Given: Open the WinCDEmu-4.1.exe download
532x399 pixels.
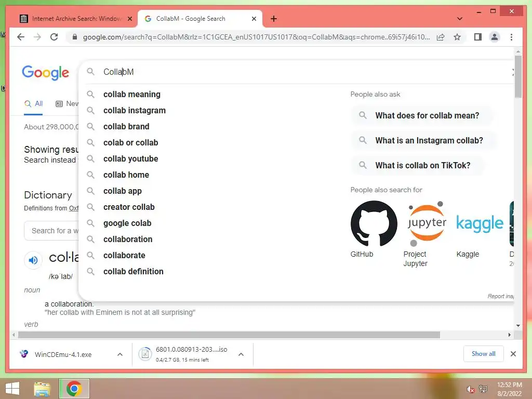Looking at the screenshot, I should click(x=63, y=354).
